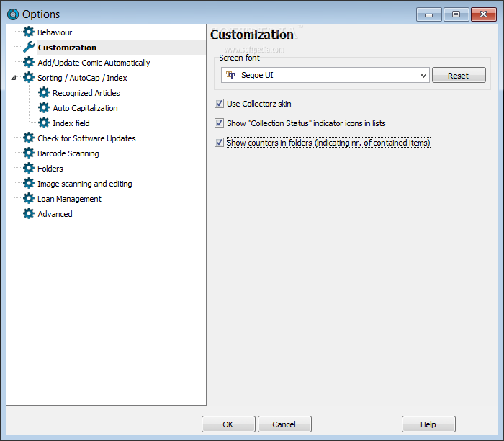This screenshot has height=441, width=504.
Task: Click gear icon beside Auto Capitalization
Action: pos(44,107)
